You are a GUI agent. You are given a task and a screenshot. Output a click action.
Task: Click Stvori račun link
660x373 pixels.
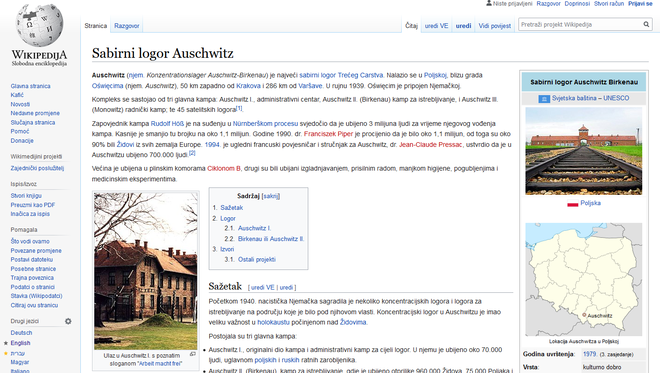(609, 3)
